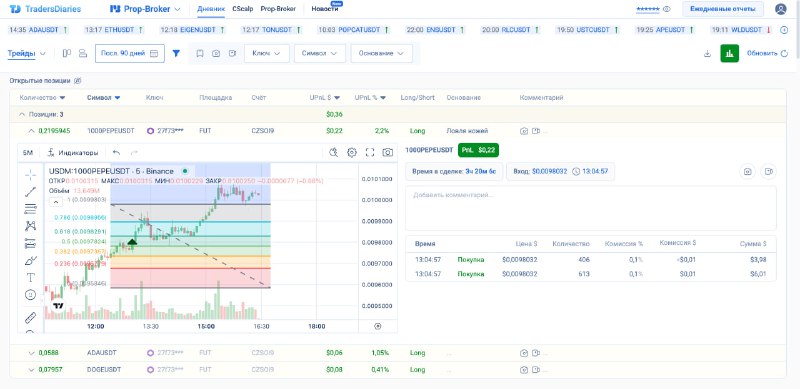Open the user profile avatar
Screen dimensions: 800x389
781,9
